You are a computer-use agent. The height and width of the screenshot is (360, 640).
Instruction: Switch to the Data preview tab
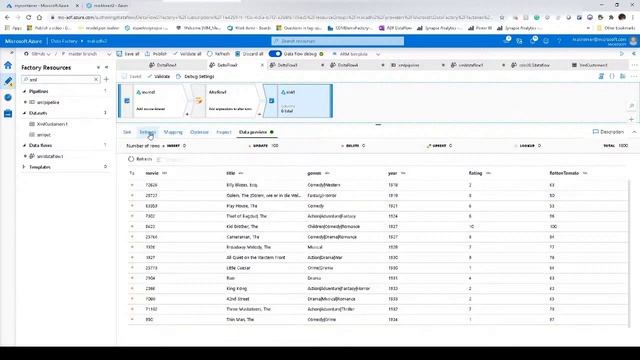pyautogui.click(x=256, y=132)
